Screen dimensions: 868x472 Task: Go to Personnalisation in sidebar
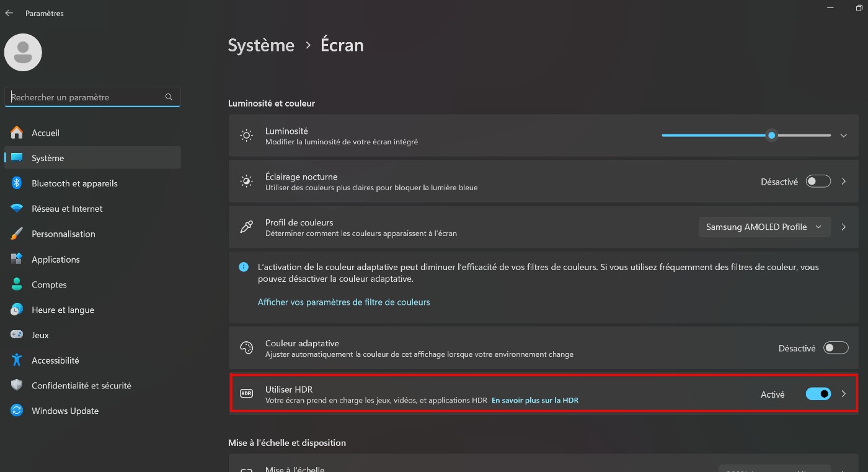tap(63, 234)
